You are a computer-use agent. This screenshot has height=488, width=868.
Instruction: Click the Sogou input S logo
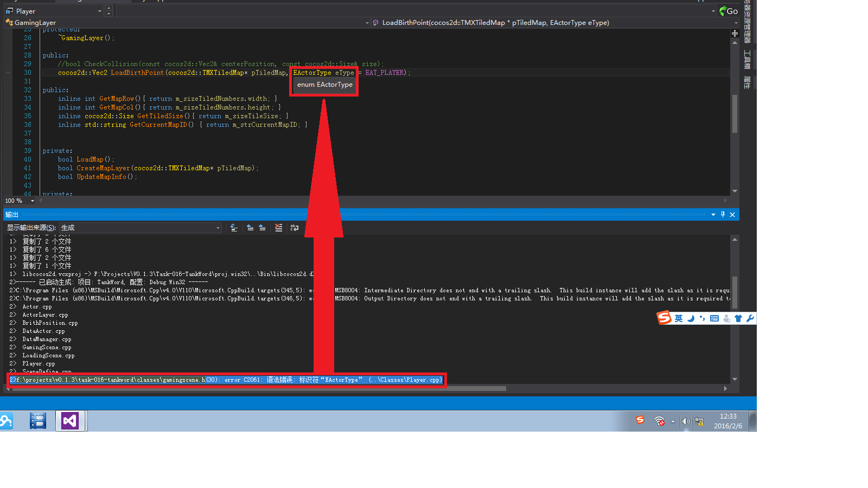(x=664, y=318)
